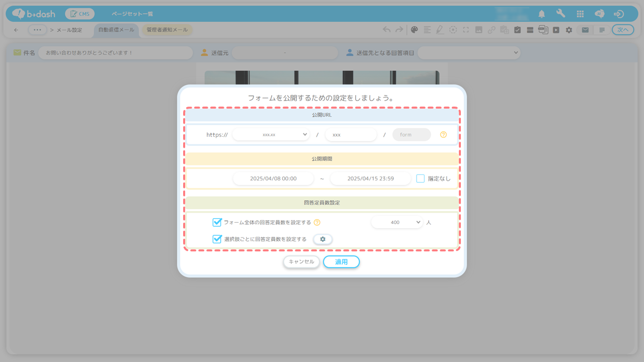644x362 pixels.
Task: Click the clipboard copy-plus icon
Action: 505,30
